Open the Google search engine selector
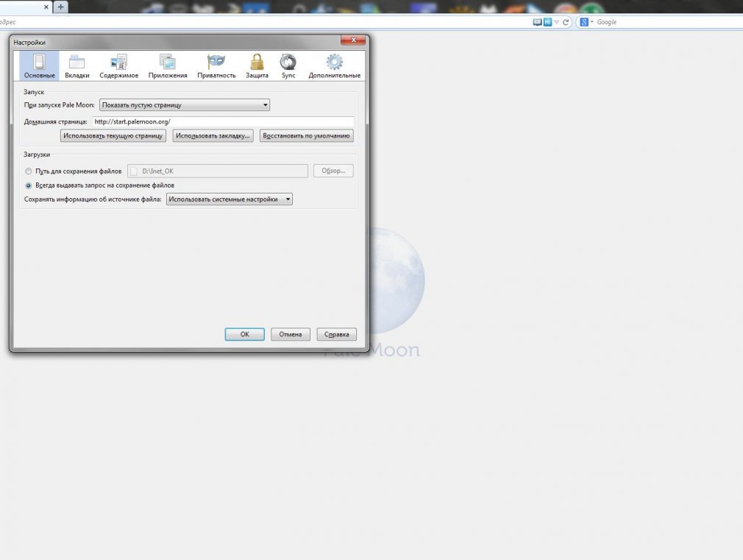Image resolution: width=743 pixels, height=560 pixels. (586, 22)
